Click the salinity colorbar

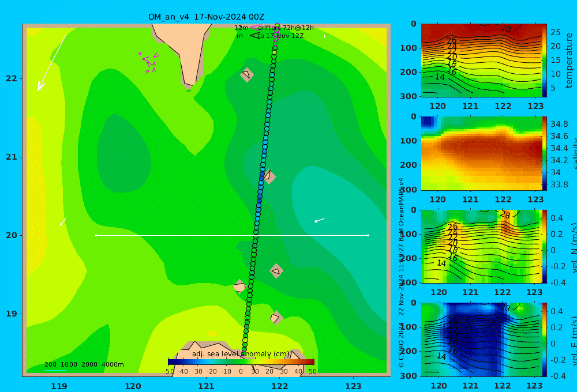[x=545, y=153]
